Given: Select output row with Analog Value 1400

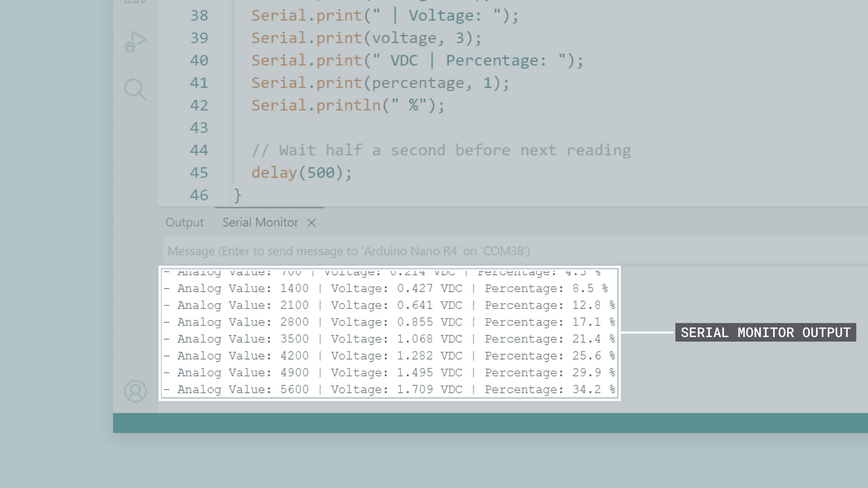Looking at the screenshot, I should click(385, 288).
